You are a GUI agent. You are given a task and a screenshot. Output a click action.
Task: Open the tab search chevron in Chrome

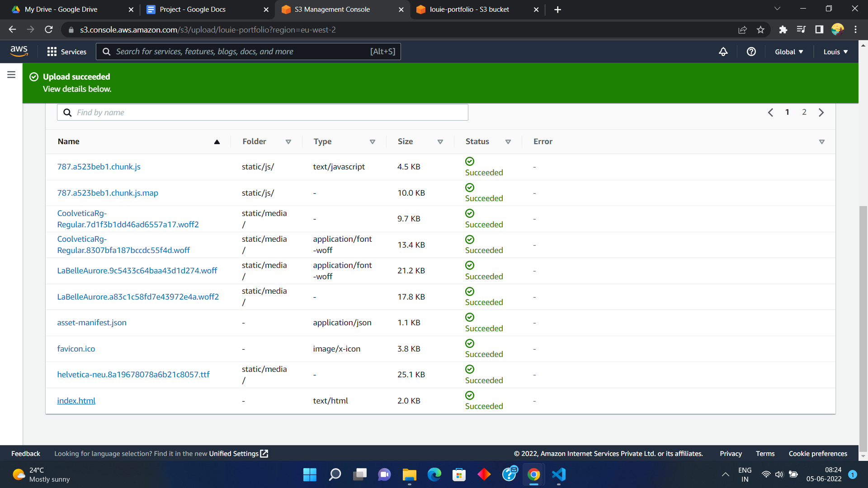pyautogui.click(x=777, y=9)
